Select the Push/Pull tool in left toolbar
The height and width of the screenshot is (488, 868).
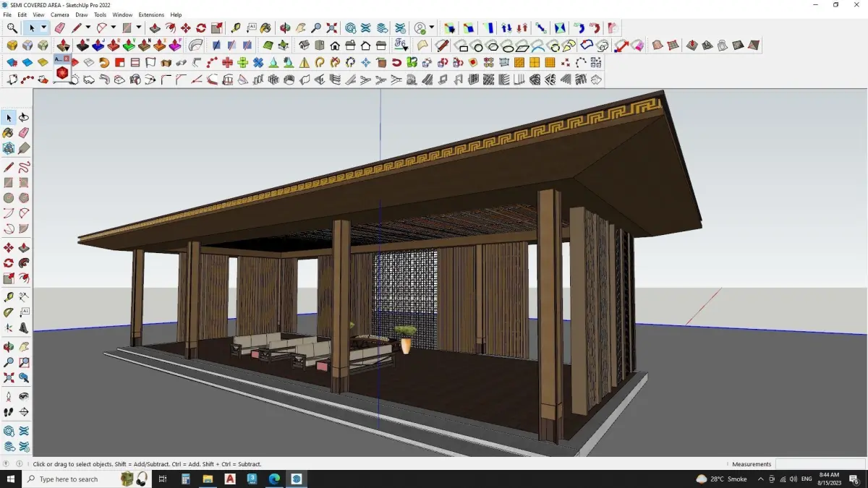coord(24,248)
